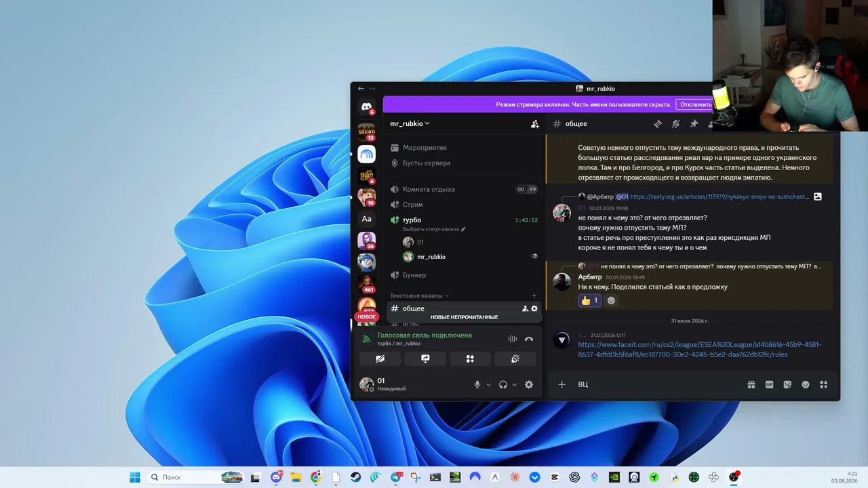Open user settings gear

529,384
